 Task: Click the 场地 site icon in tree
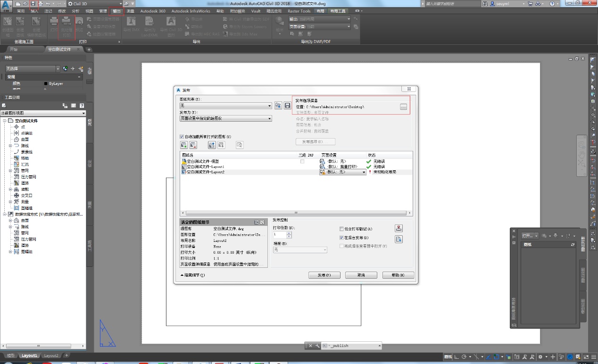click(17, 158)
